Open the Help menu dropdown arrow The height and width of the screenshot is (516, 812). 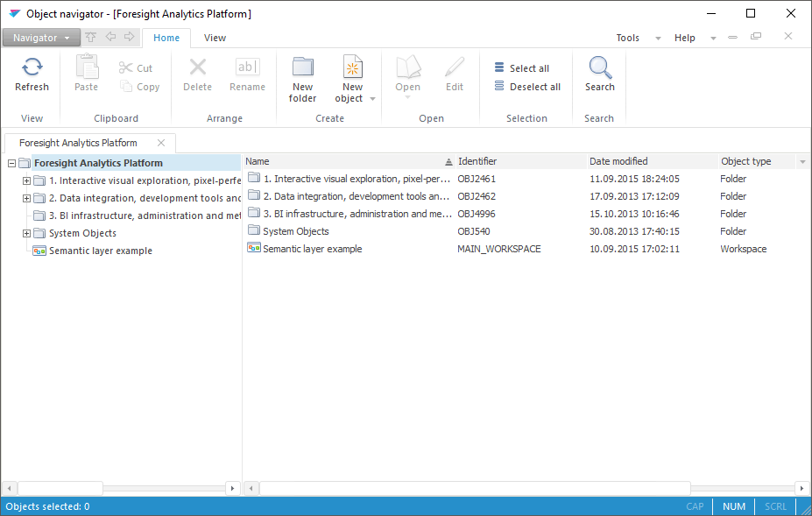tap(713, 38)
